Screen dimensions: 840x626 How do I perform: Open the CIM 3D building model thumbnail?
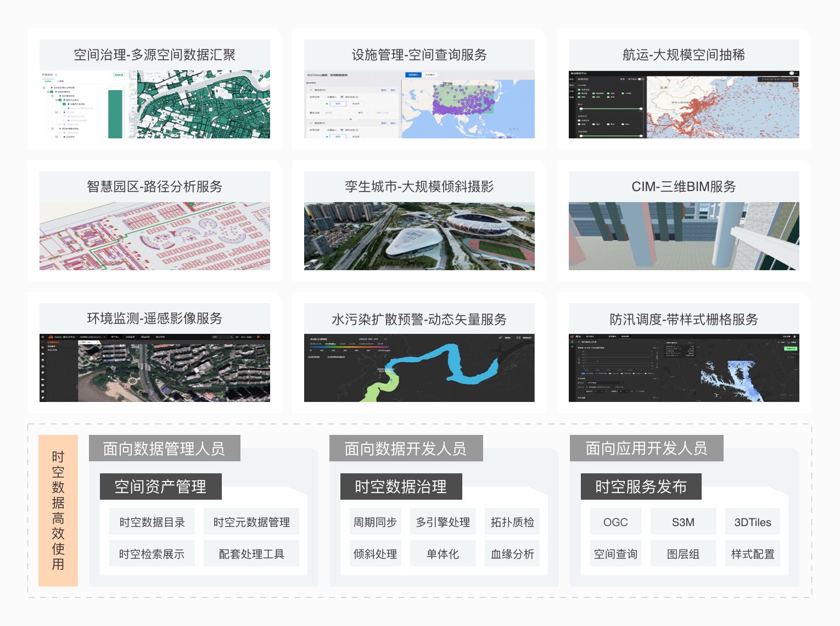tap(684, 236)
